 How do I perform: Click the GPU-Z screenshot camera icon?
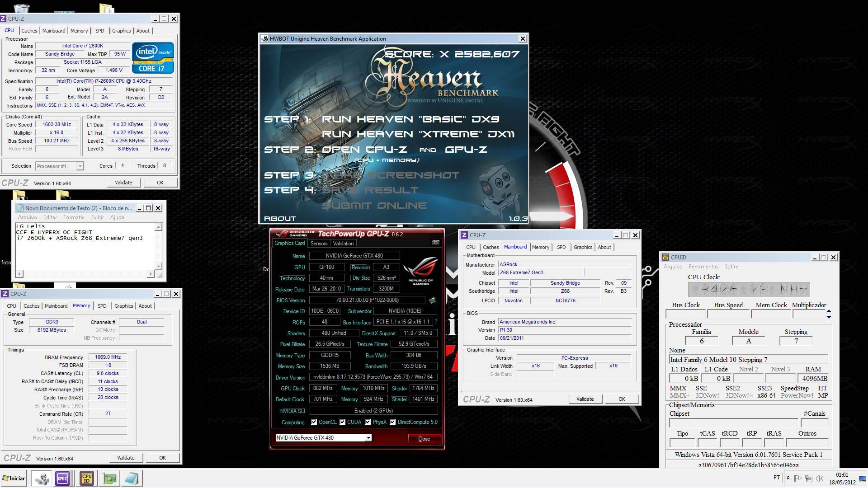(x=435, y=243)
